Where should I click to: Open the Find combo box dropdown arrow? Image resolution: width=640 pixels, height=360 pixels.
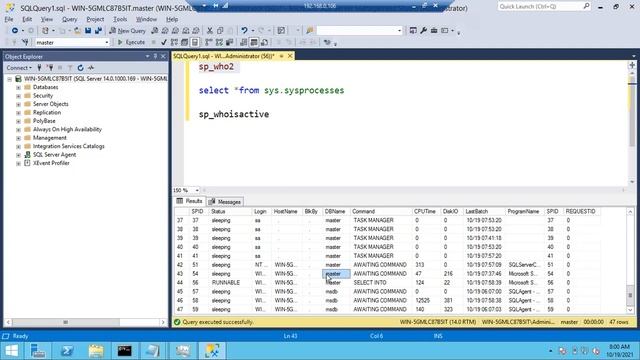pos(399,31)
